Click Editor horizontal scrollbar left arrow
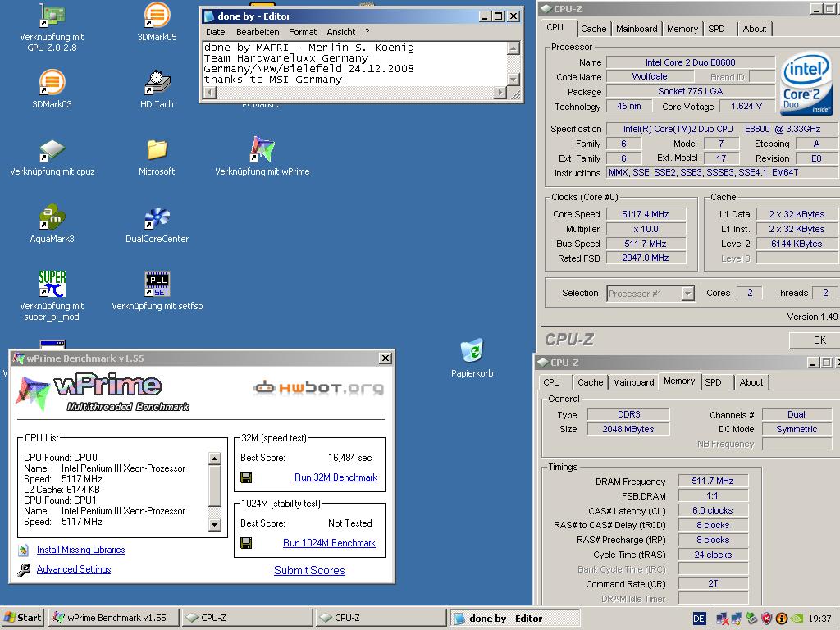 [210, 93]
